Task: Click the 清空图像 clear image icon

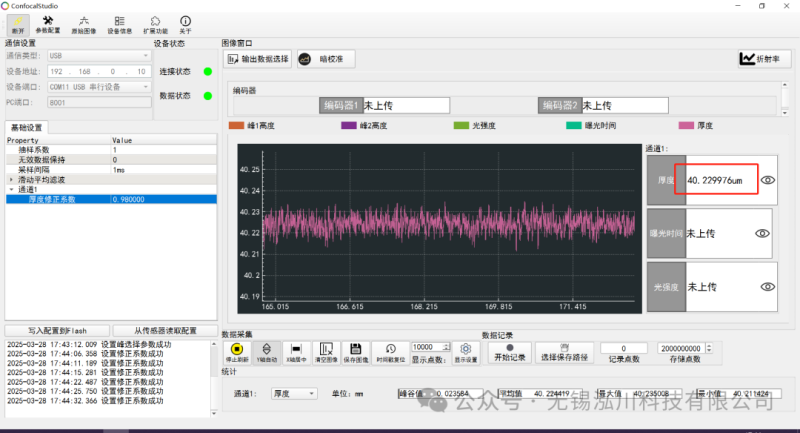Action: pyautogui.click(x=325, y=351)
